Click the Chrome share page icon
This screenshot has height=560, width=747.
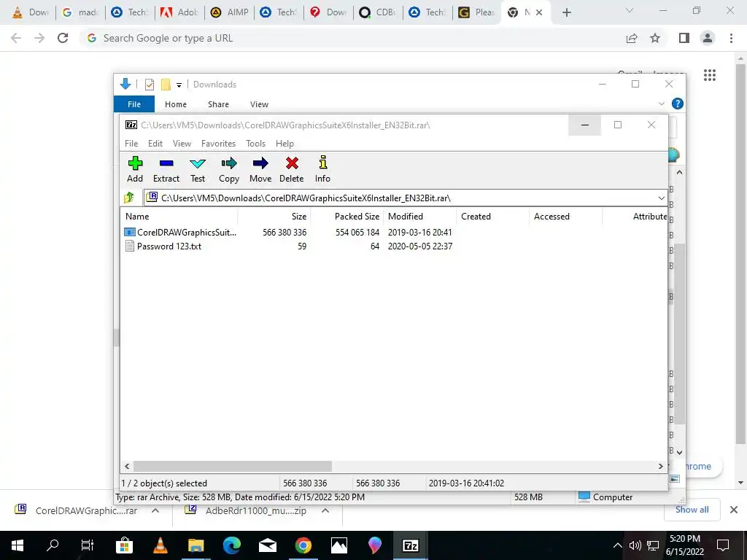pos(632,38)
